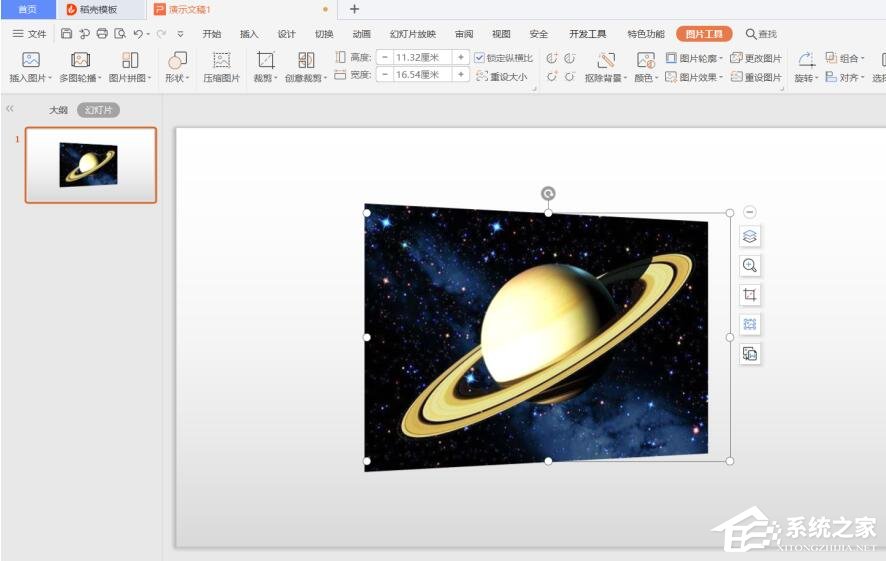This screenshot has width=886, height=561.
Task: Click the Compress Picture (压缩图片) icon
Action: click(222, 61)
